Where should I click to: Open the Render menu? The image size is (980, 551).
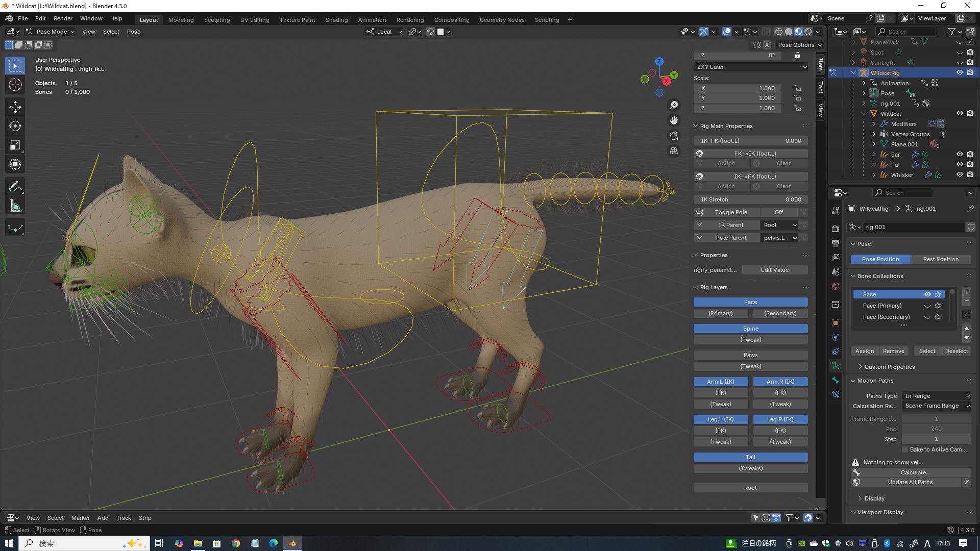(63, 18)
